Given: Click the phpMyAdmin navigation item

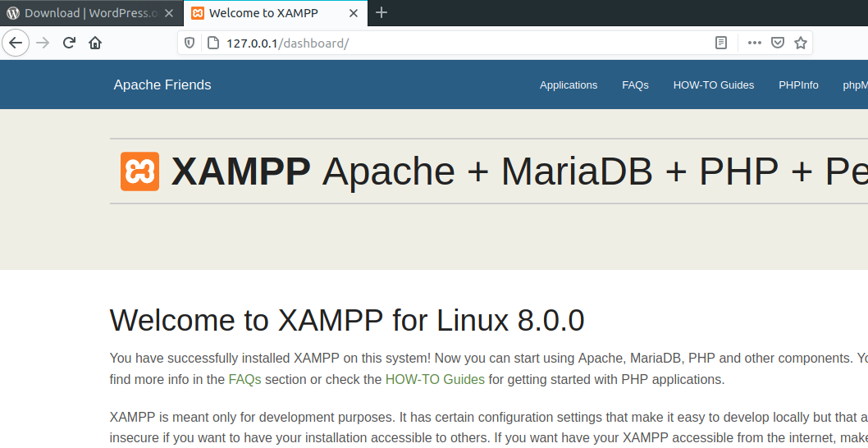Looking at the screenshot, I should click(x=855, y=85).
